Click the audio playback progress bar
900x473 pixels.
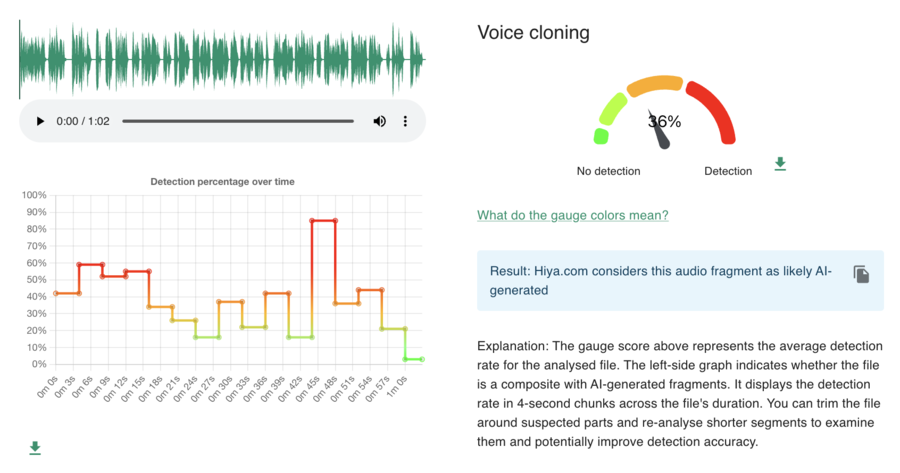[237, 121]
